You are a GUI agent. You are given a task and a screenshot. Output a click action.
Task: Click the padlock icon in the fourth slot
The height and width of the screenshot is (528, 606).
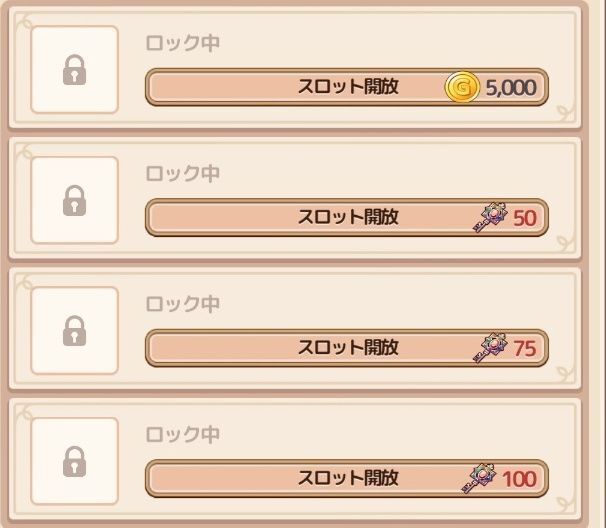[x=74, y=462]
